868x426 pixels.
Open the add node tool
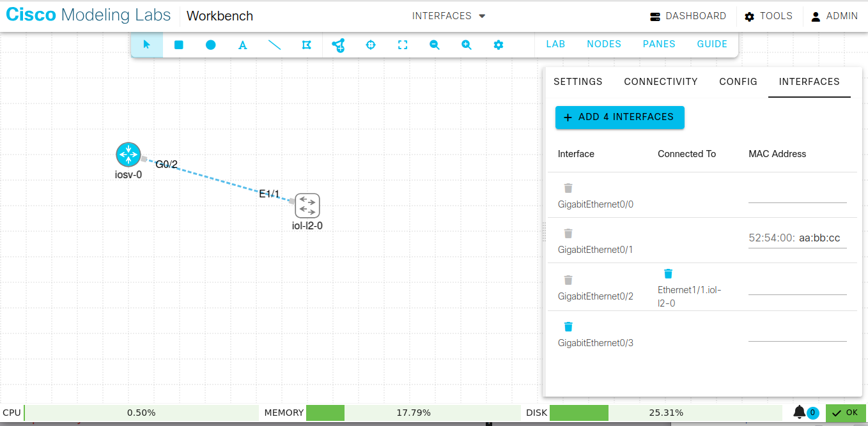click(x=338, y=45)
